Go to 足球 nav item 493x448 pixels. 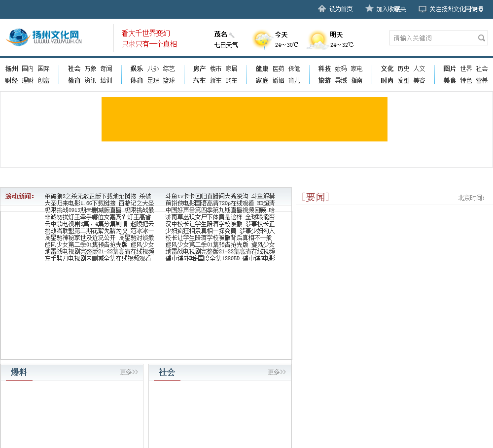(153, 80)
